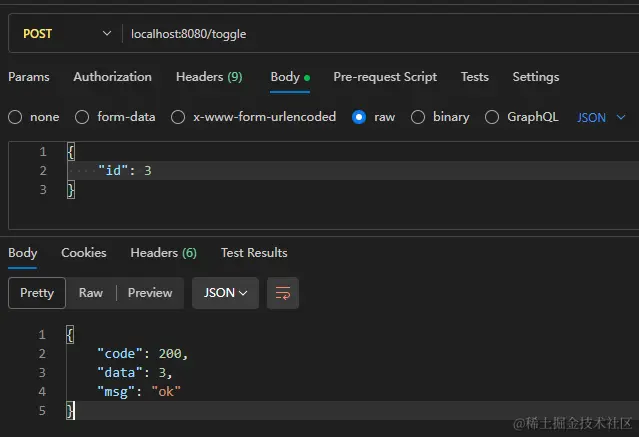Open the request Headers (9) tab

pos(209,77)
